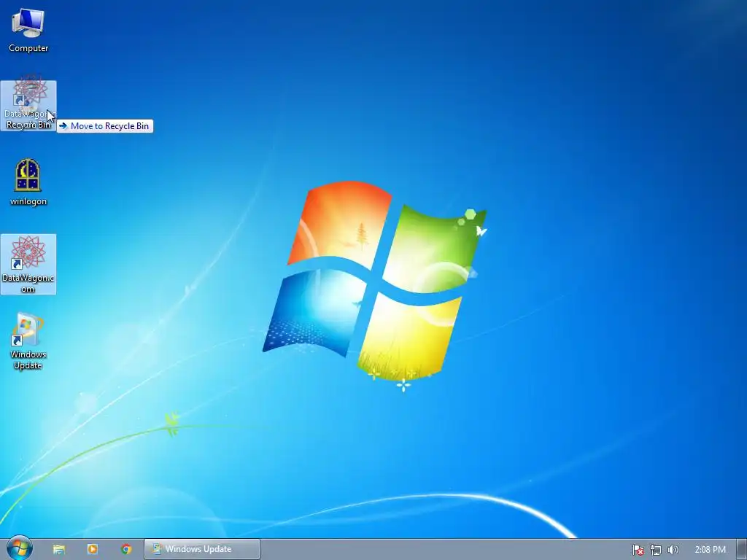Open the clock showing 2:08 PM
747x560 pixels.
(x=711, y=550)
